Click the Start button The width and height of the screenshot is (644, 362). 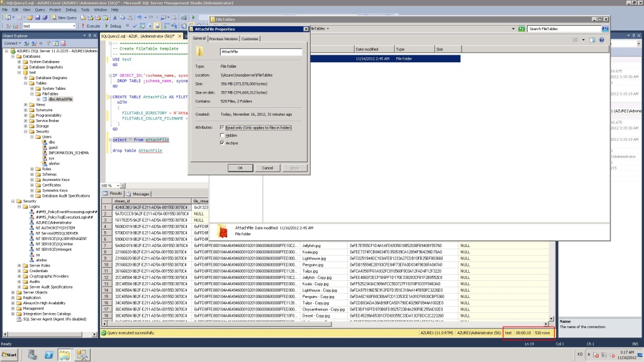(x=9, y=354)
